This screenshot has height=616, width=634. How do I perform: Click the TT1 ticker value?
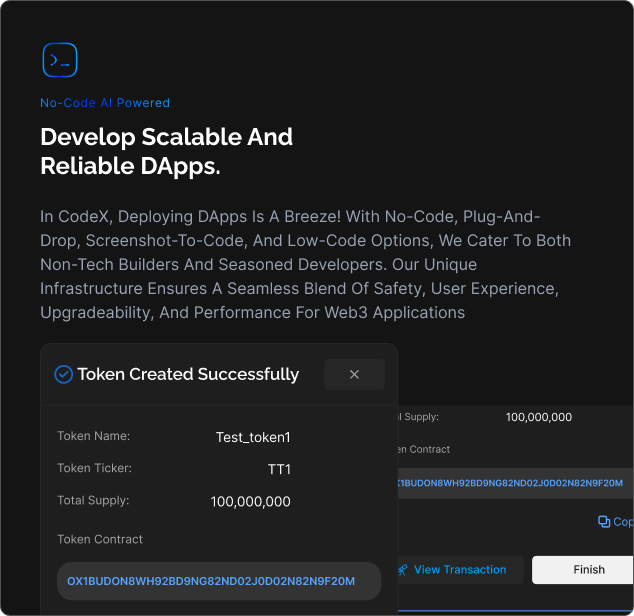[279, 469]
